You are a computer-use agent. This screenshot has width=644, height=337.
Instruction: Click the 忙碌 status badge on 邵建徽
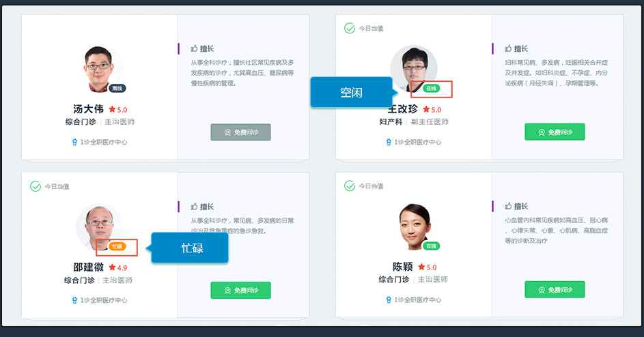click(117, 246)
